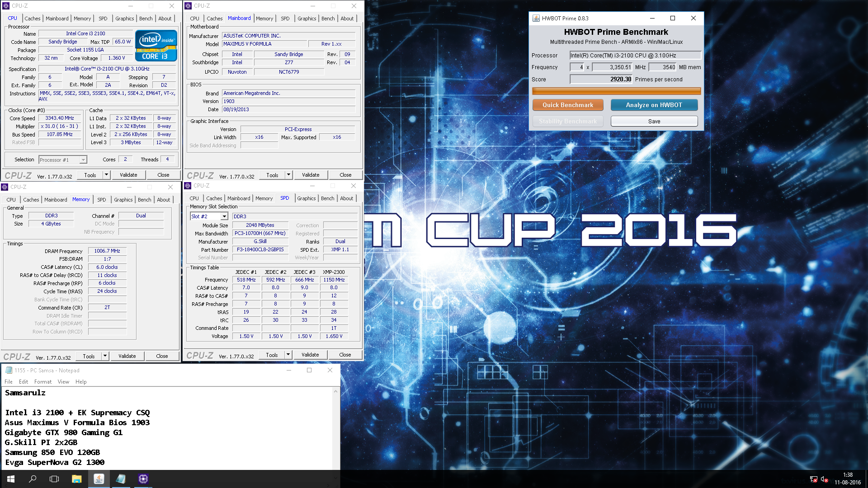Image resolution: width=868 pixels, height=488 pixels.
Task: Open File Explorer from taskbar
Action: point(76,479)
